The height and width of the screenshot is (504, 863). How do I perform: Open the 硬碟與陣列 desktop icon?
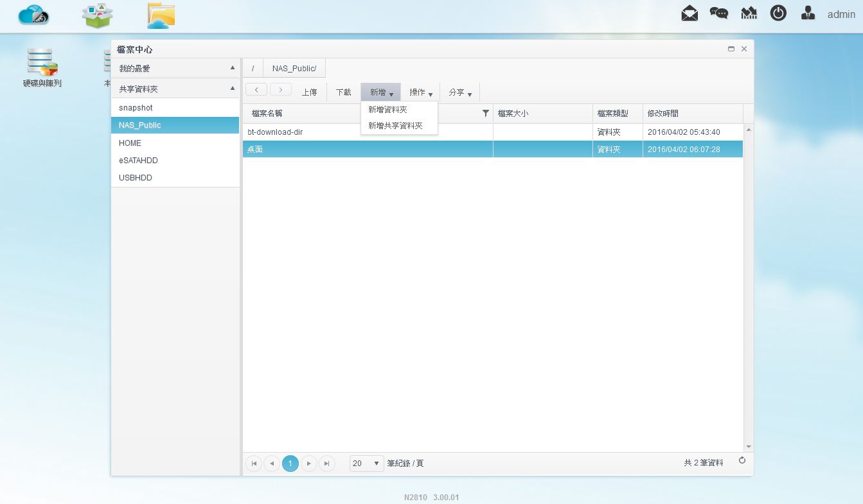click(x=42, y=68)
